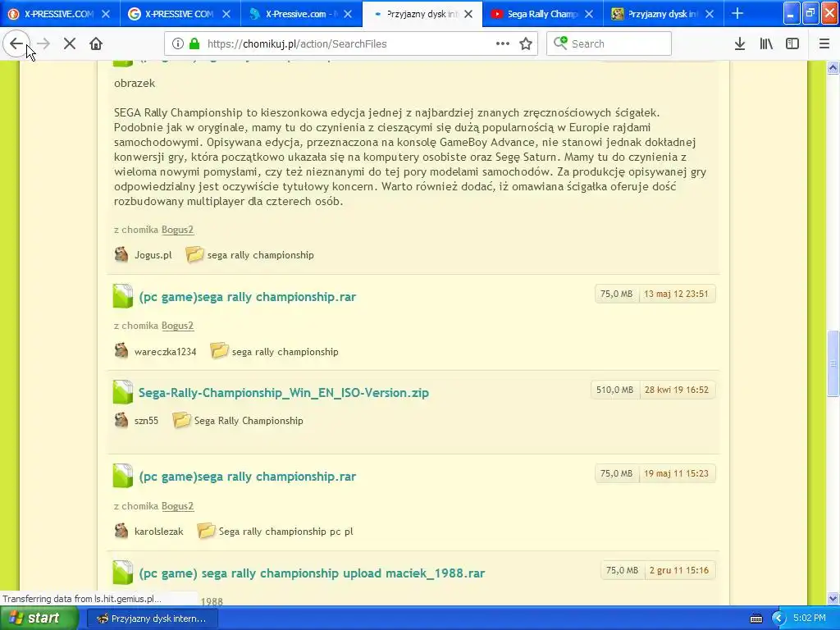Click file icon beside maciek_1988.rar entry

click(123, 572)
